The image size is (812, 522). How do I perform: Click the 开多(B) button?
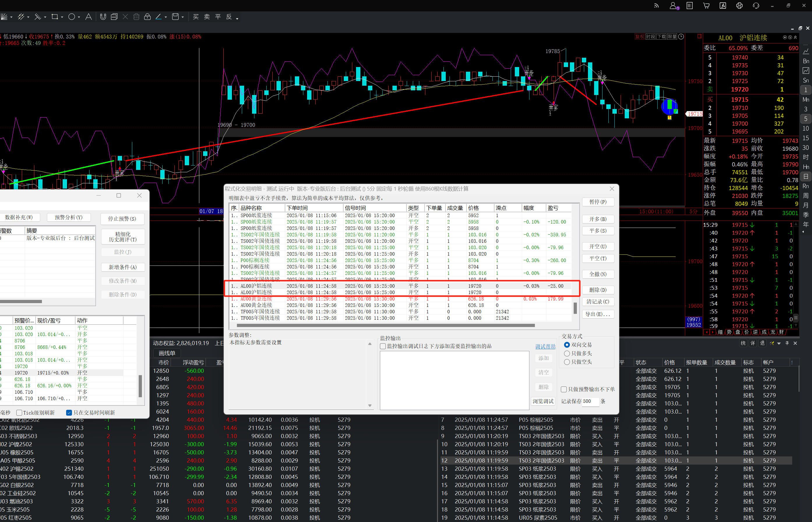(x=598, y=219)
